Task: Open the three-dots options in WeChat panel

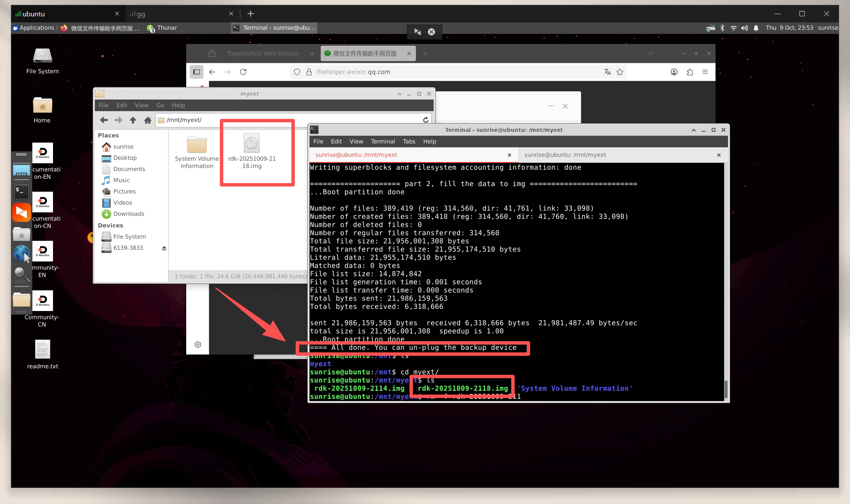Action: point(551,106)
